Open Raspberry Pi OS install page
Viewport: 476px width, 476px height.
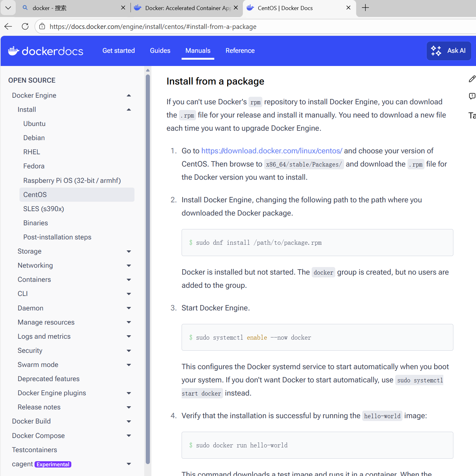[x=72, y=181]
